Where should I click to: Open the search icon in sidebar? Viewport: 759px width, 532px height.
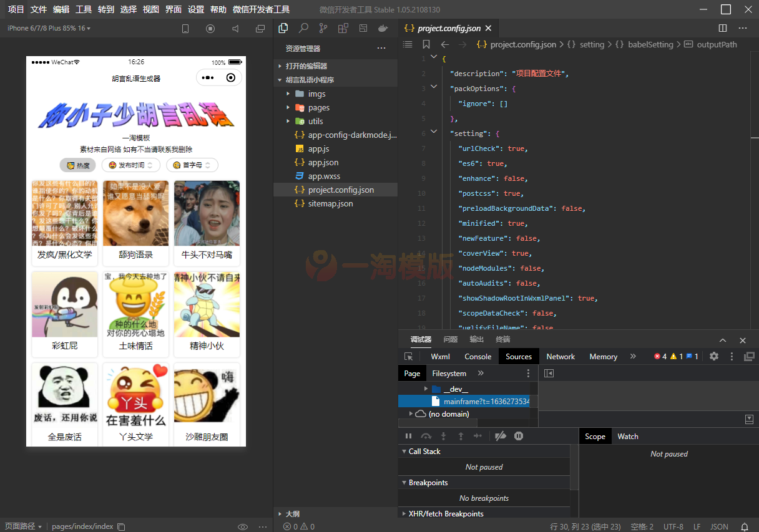(x=303, y=28)
